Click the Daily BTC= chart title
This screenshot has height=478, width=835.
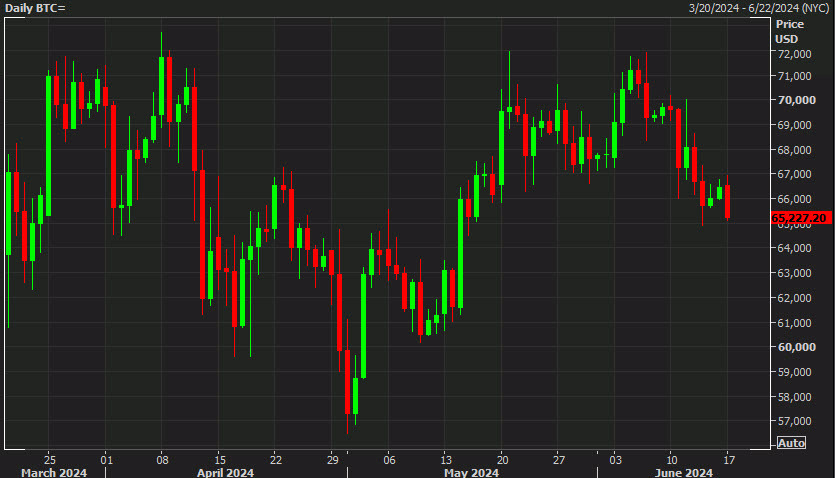point(35,9)
